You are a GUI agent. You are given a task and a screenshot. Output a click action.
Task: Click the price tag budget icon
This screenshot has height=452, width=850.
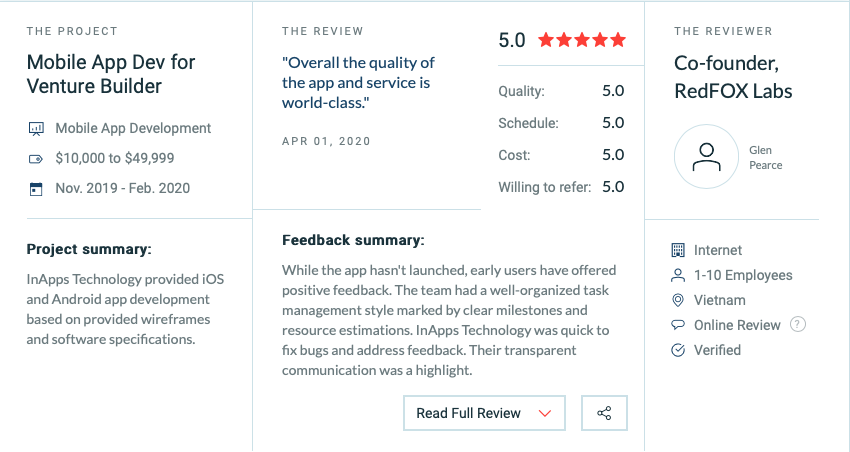pyautogui.click(x=36, y=159)
